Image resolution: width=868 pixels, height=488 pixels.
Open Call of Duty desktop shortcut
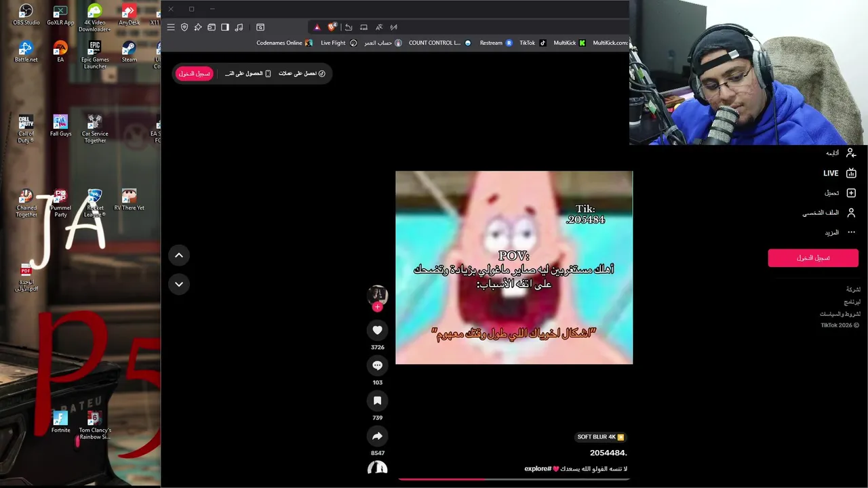tap(26, 129)
